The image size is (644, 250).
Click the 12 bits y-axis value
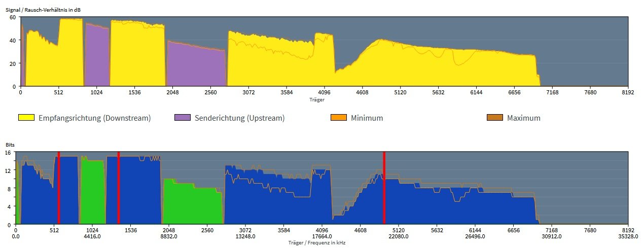(x=8, y=170)
